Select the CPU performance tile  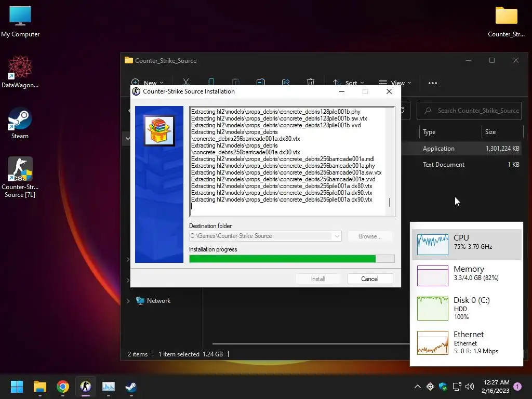(x=467, y=244)
